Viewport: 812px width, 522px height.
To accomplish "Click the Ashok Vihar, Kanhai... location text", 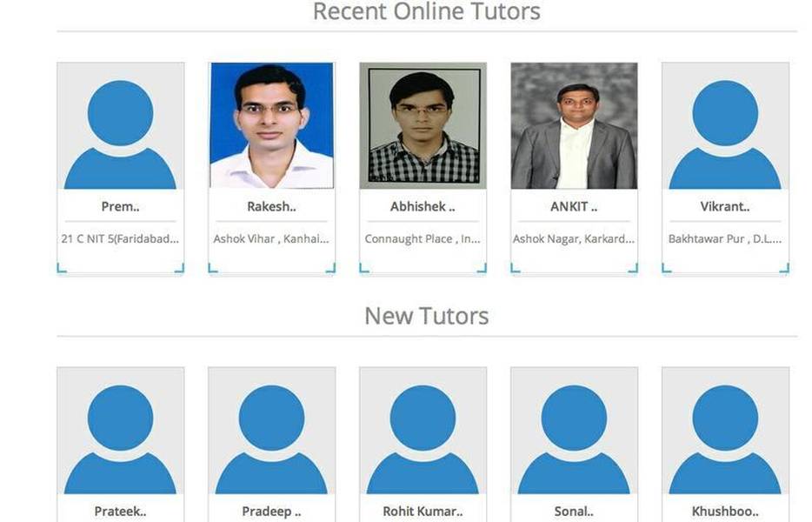I will click(x=271, y=239).
